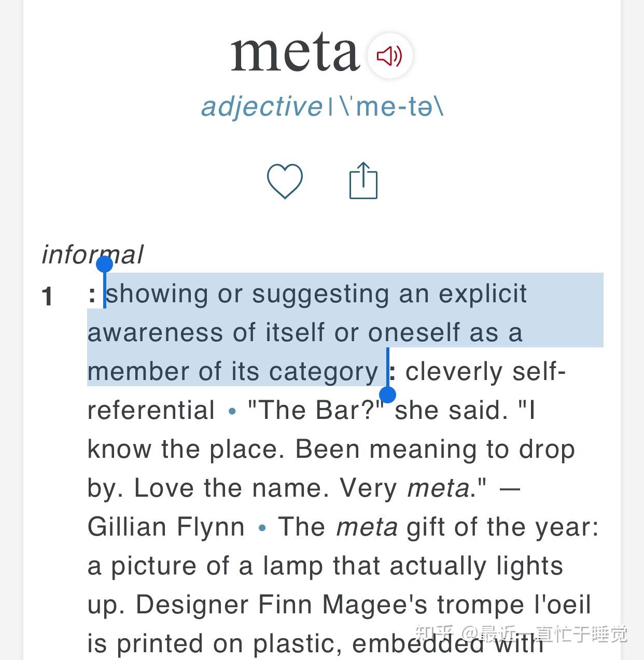
Task: Grab the selection start handle before "showing"
Action: pos(105,265)
